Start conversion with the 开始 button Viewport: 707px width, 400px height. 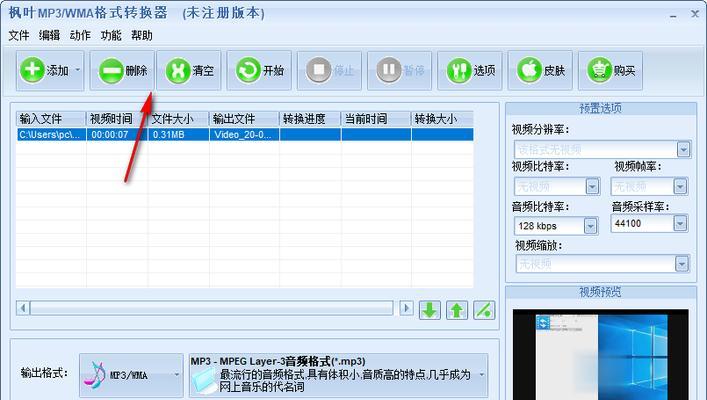259,70
